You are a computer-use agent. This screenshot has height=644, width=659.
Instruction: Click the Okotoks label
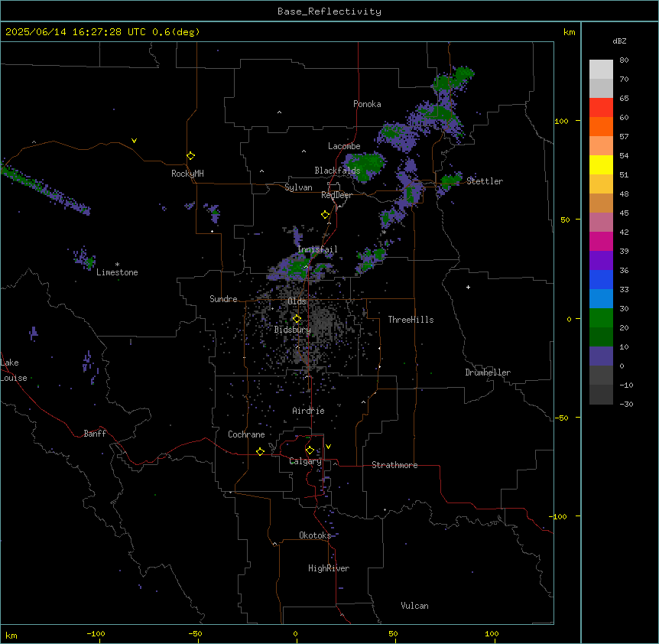[x=315, y=535]
